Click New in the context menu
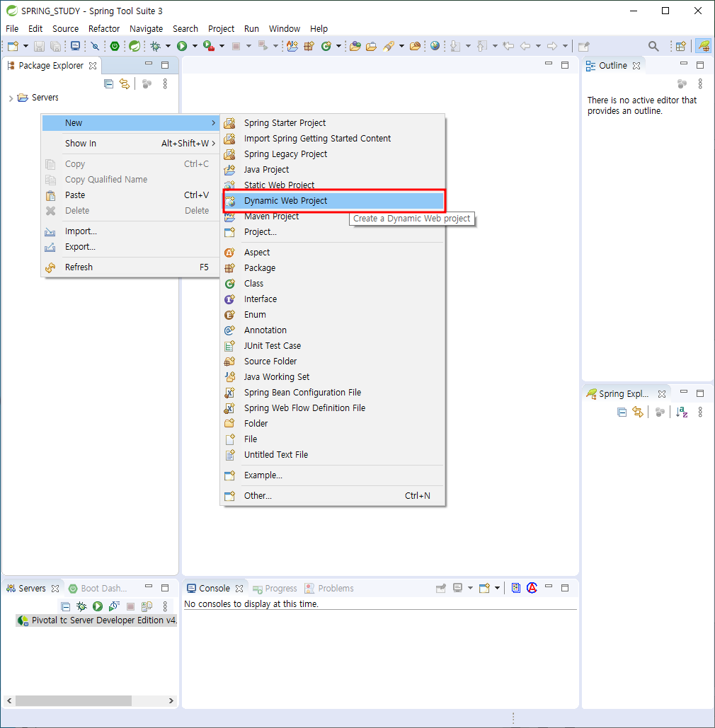Screen dimensions: 715x728 tap(130, 123)
